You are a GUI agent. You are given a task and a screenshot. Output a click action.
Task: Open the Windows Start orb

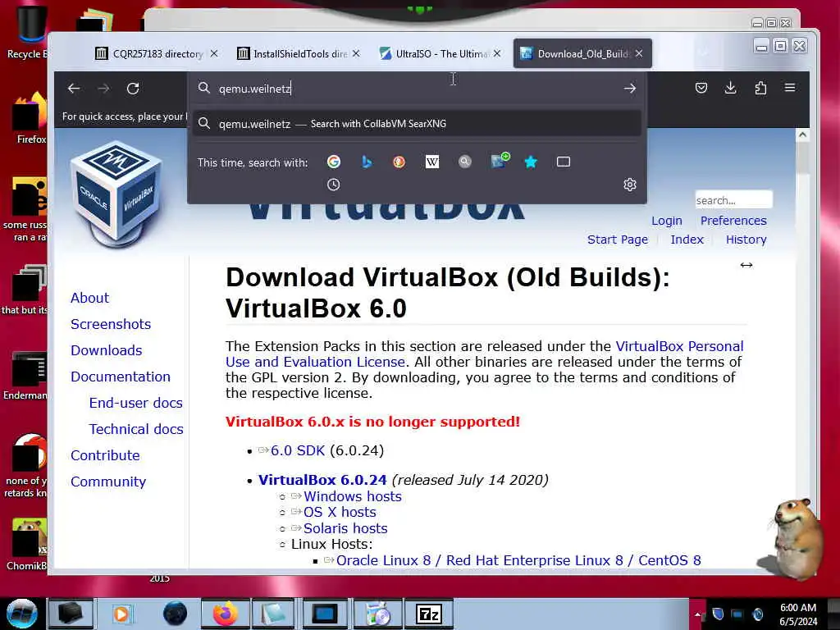(x=22, y=614)
